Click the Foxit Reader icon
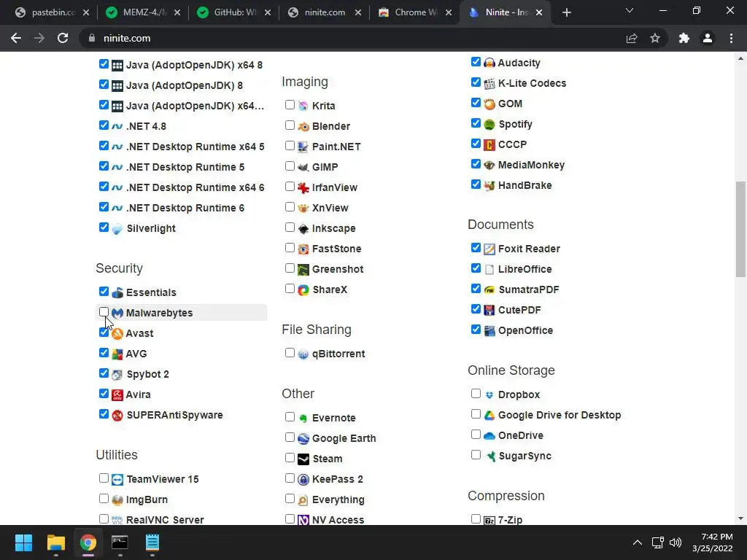The width and height of the screenshot is (747, 560). click(489, 249)
